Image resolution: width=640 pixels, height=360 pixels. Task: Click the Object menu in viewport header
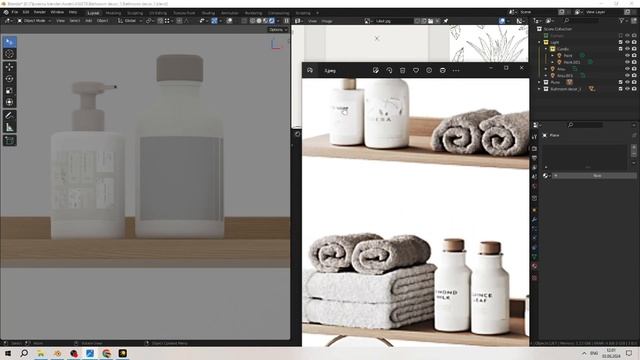[x=102, y=20]
